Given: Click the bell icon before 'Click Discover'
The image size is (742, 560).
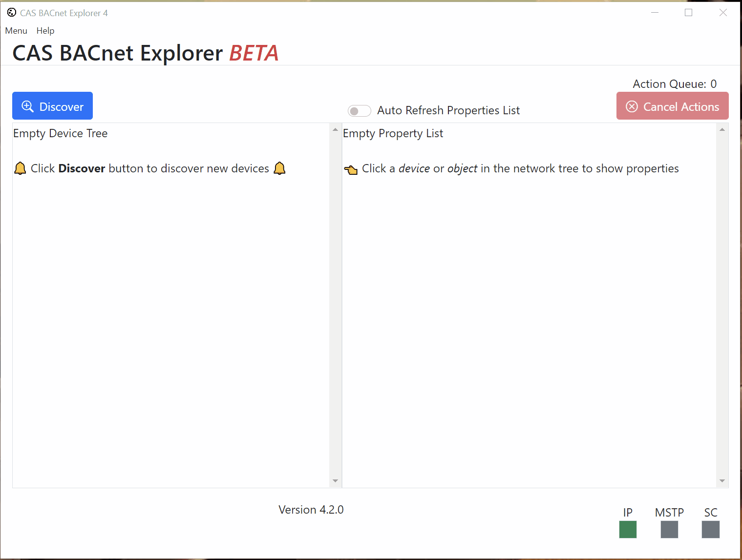Looking at the screenshot, I should 20,168.
